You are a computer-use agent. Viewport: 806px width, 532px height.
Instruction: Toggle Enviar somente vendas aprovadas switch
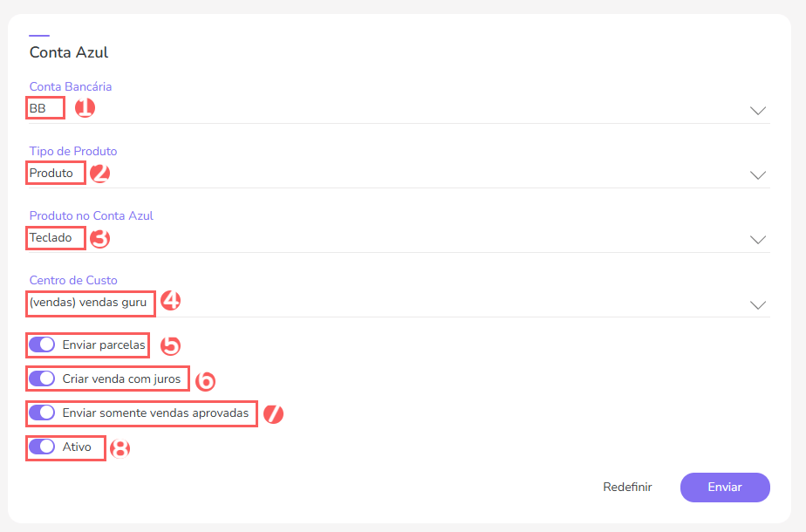point(42,413)
